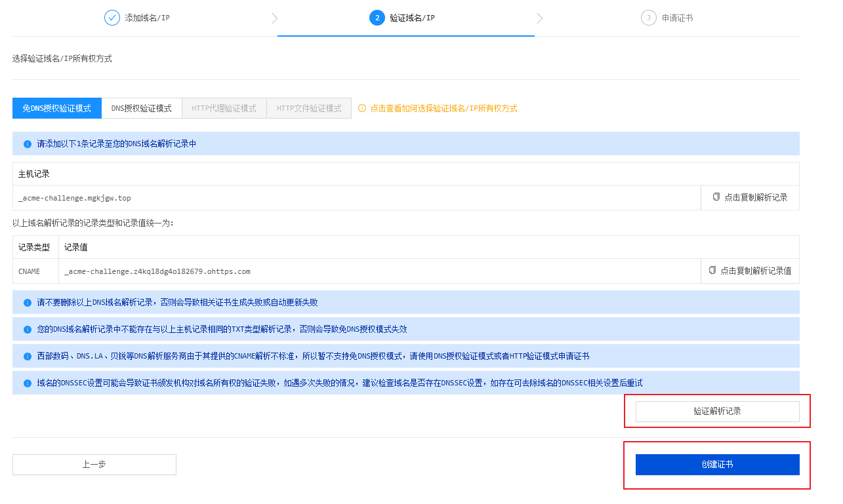Click the step 2 circle for 验证域名/IP
Viewport: 843px width, 504px height.
point(377,18)
